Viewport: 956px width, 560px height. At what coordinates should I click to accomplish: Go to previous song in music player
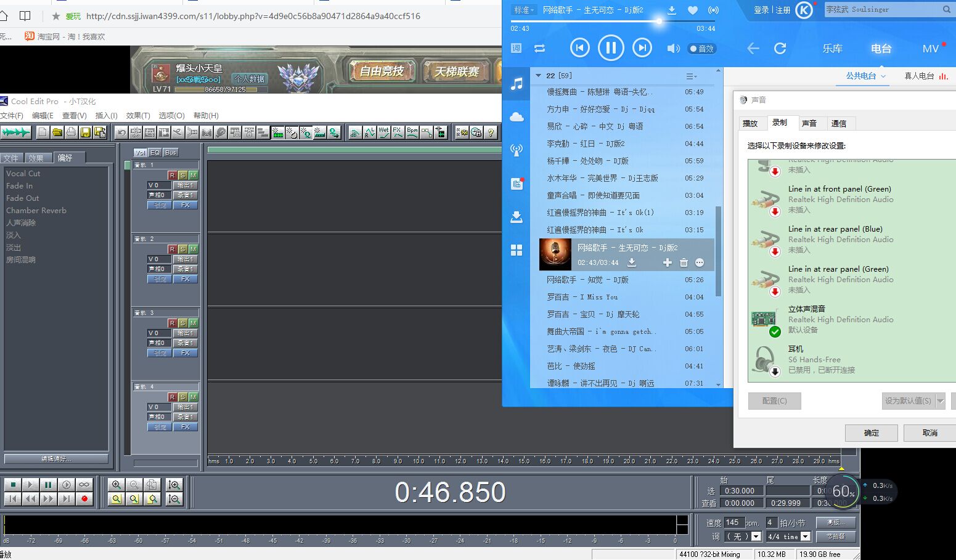pyautogui.click(x=579, y=48)
